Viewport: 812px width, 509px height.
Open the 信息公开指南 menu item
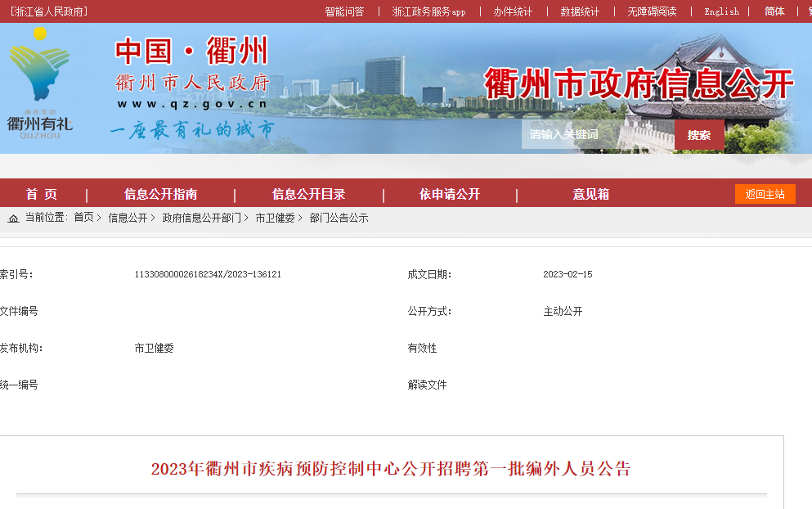point(160,195)
